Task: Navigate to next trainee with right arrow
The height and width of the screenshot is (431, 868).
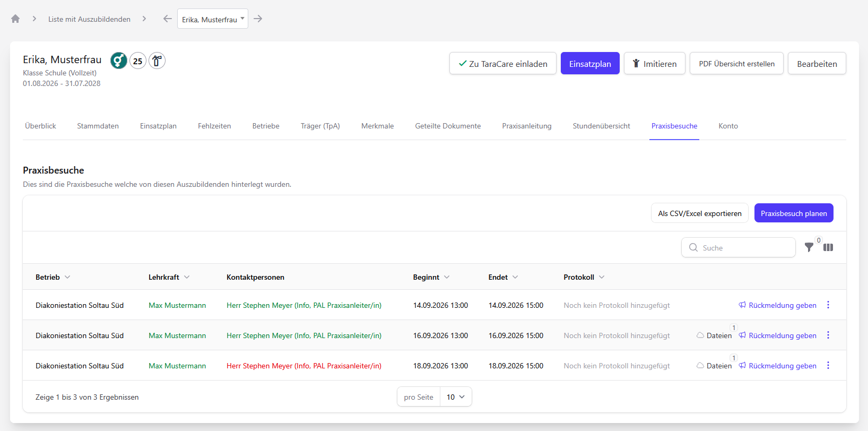Action: [258, 19]
